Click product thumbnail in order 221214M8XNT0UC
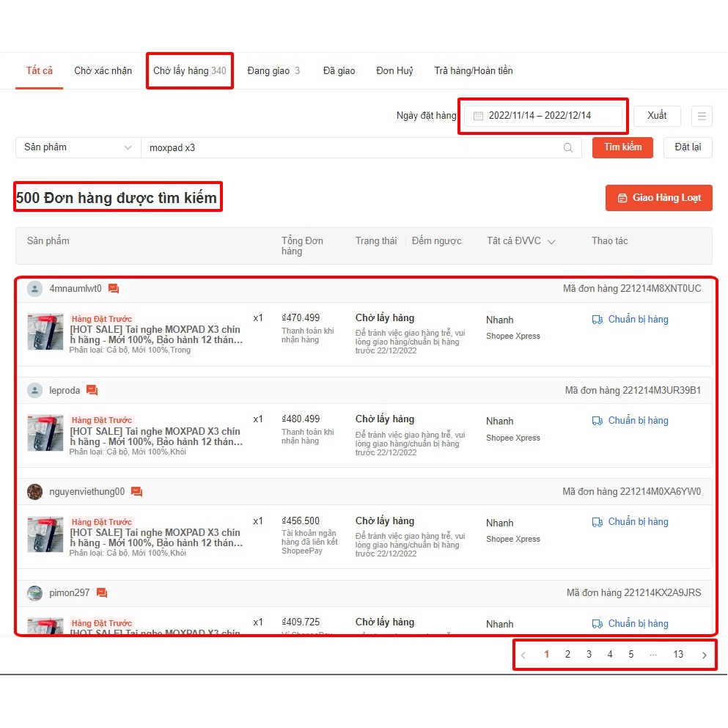Screen dimensions: 728x728 (45, 331)
